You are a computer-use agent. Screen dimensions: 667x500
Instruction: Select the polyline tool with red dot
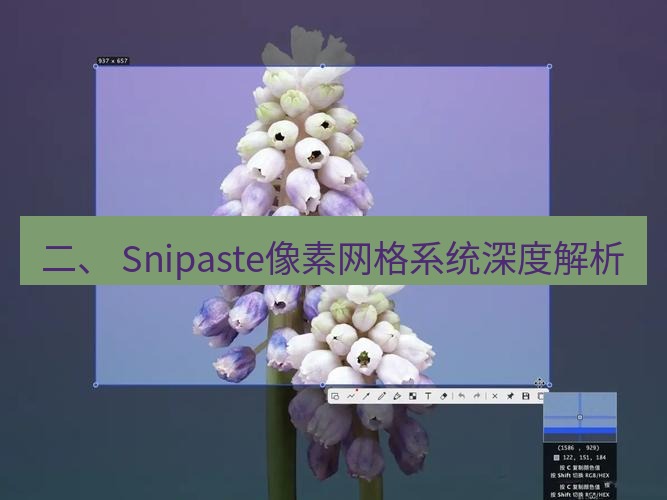(x=351, y=396)
